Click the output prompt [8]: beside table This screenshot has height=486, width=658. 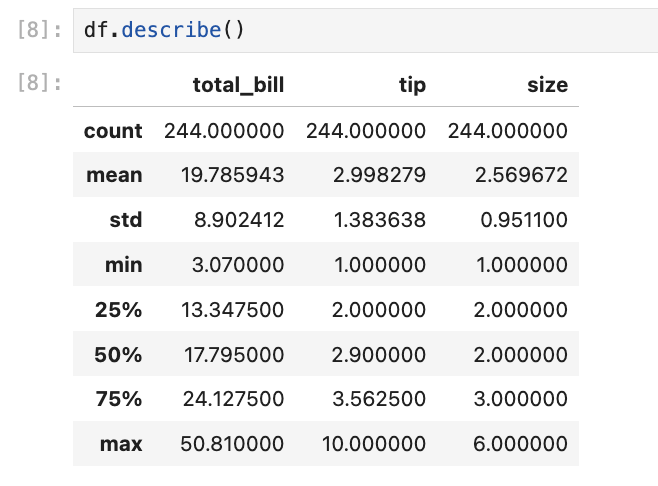coord(39,82)
